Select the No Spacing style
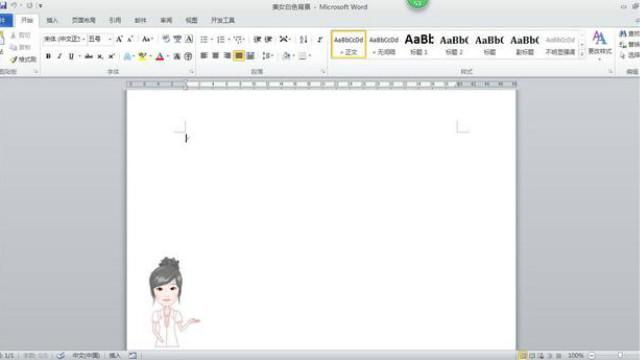This screenshot has height=360, width=640. coord(384,44)
